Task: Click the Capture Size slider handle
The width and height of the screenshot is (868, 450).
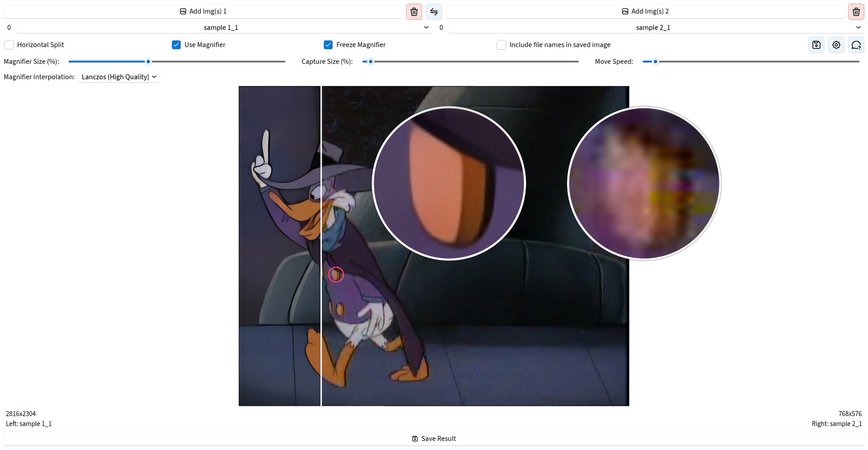Action: click(x=370, y=61)
